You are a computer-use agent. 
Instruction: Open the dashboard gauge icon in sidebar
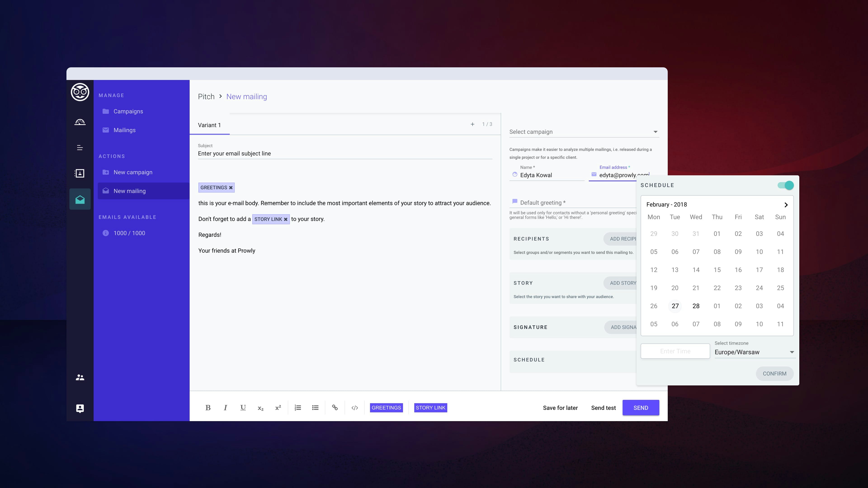(80, 122)
